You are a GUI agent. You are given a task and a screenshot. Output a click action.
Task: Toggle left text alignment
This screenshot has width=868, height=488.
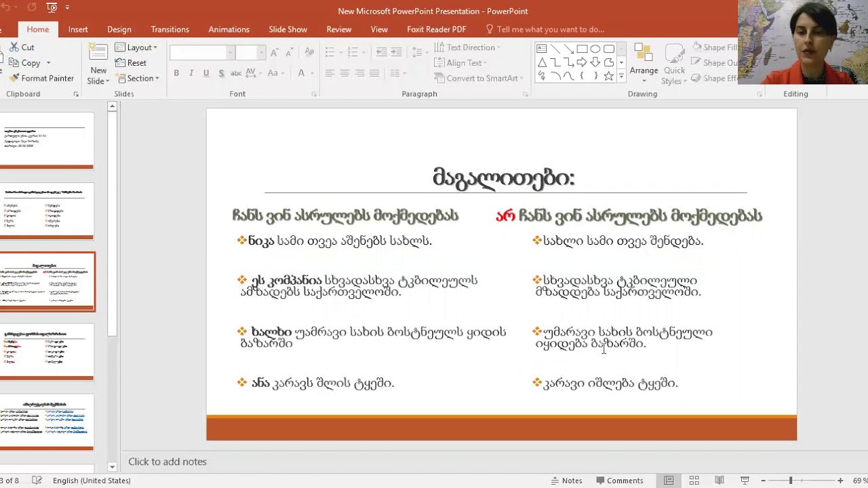[x=330, y=73]
